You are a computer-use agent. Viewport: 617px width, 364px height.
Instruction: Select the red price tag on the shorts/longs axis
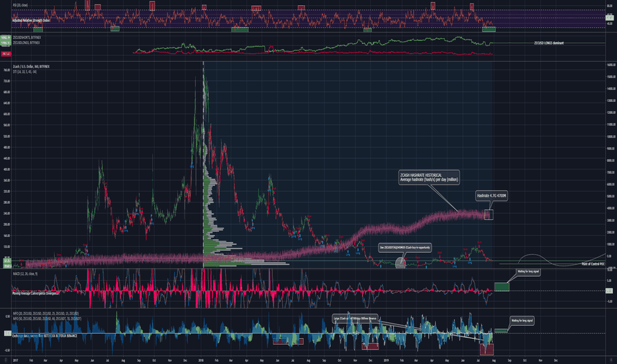tap(6, 54)
